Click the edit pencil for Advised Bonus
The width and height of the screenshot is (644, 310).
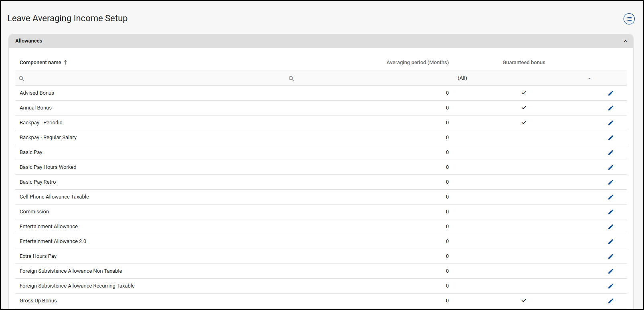[x=610, y=93]
